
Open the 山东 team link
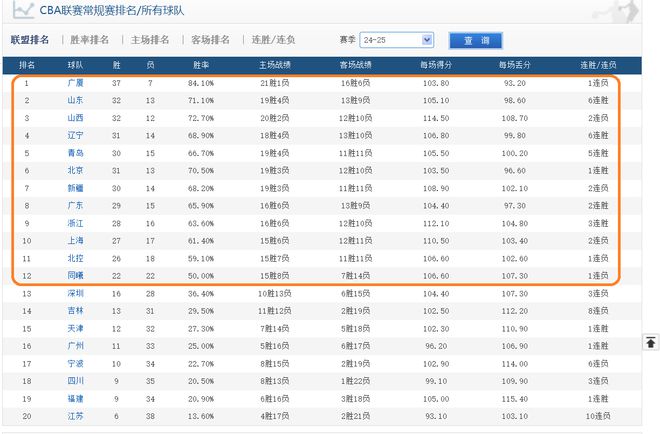75,100
